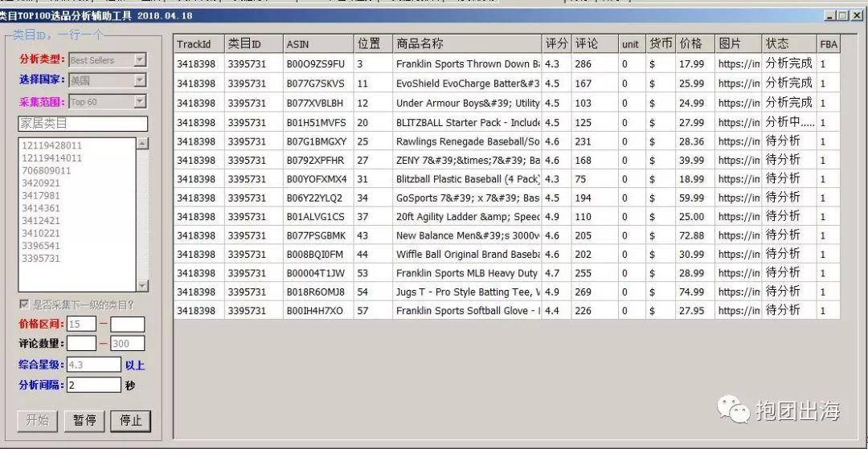This screenshot has width=868, height=449.
Task: Sort by the FBA column header
Action: 829,44
